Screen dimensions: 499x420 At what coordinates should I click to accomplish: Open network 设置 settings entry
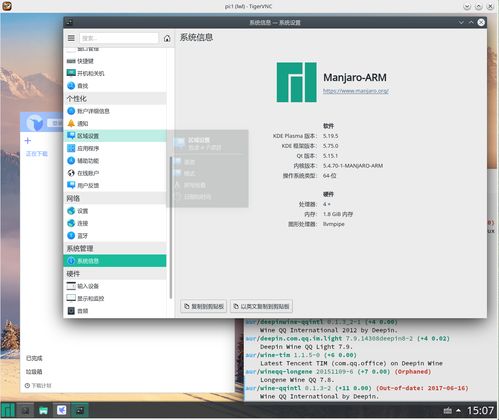(x=115, y=211)
